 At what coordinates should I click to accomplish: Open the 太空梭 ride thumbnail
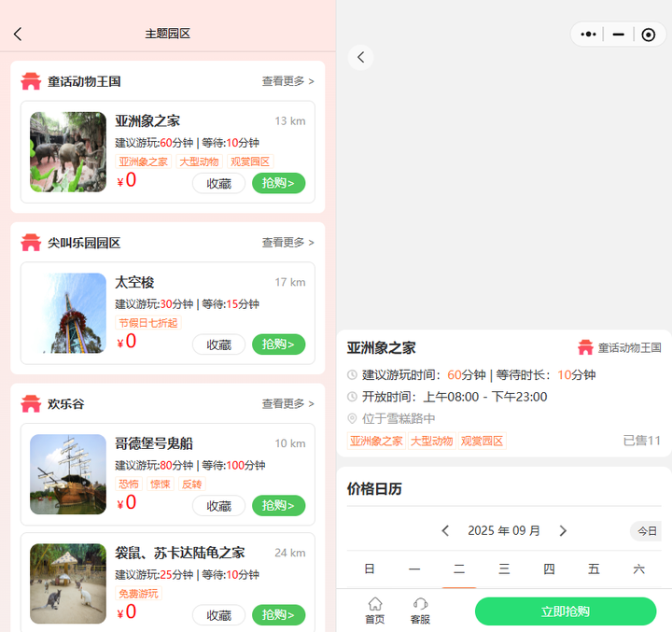point(68,313)
